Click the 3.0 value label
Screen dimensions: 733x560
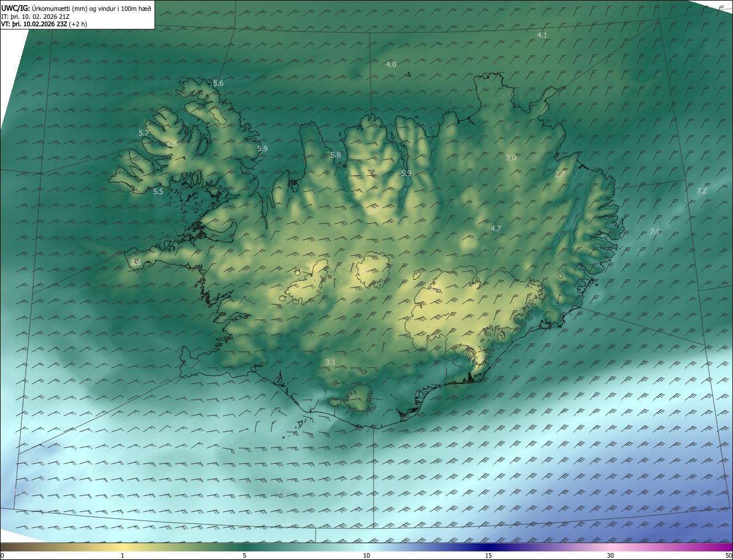click(511, 158)
